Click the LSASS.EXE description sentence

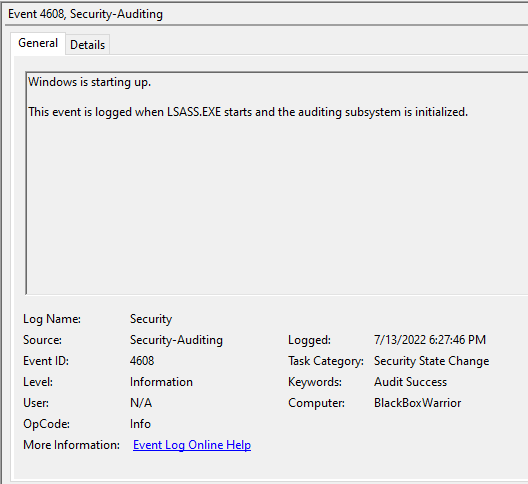(248, 112)
